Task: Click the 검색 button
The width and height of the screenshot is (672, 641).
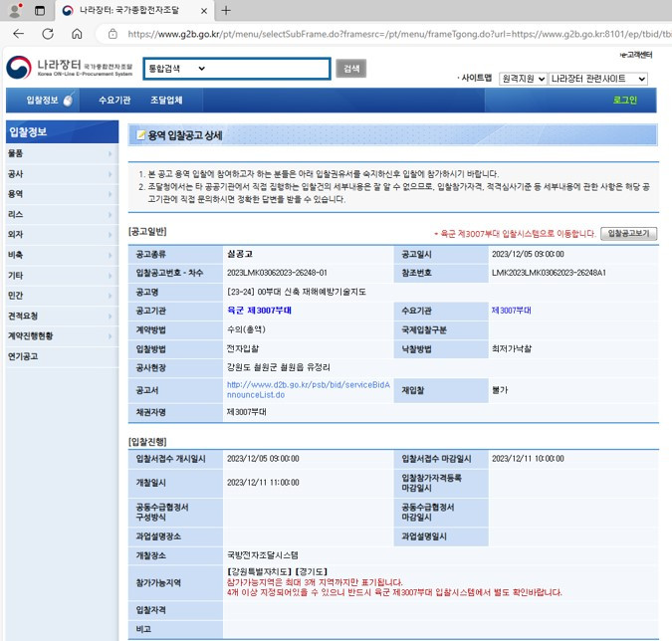Action: [x=351, y=69]
